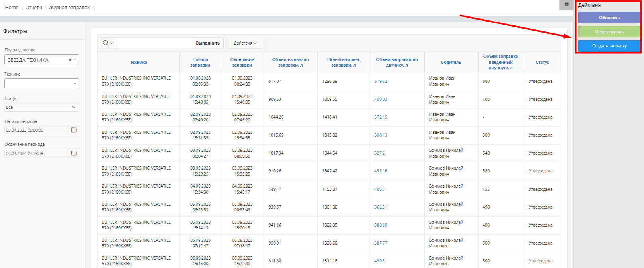
Task: Open calendar for Начало периода date
Action: tap(74, 130)
